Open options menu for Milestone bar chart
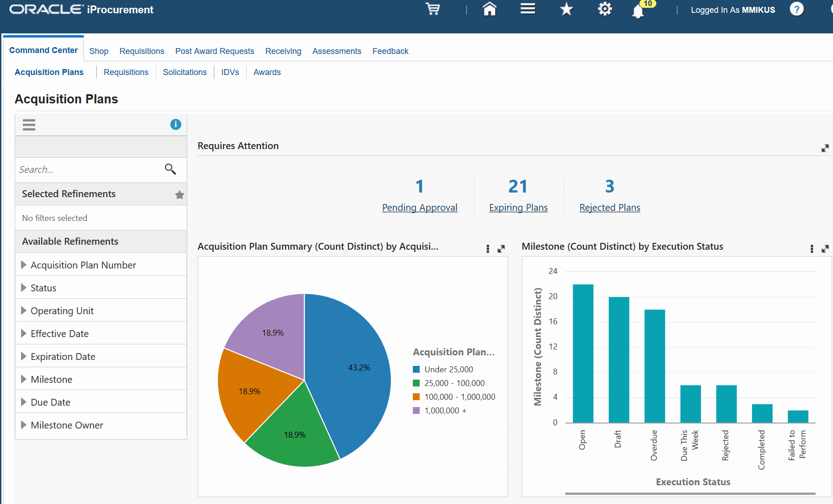 [x=811, y=248]
